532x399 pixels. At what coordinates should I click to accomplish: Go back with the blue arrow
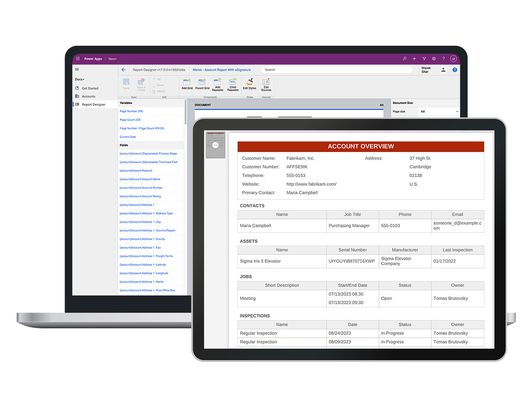pyautogui.click(x=123, y=70)
